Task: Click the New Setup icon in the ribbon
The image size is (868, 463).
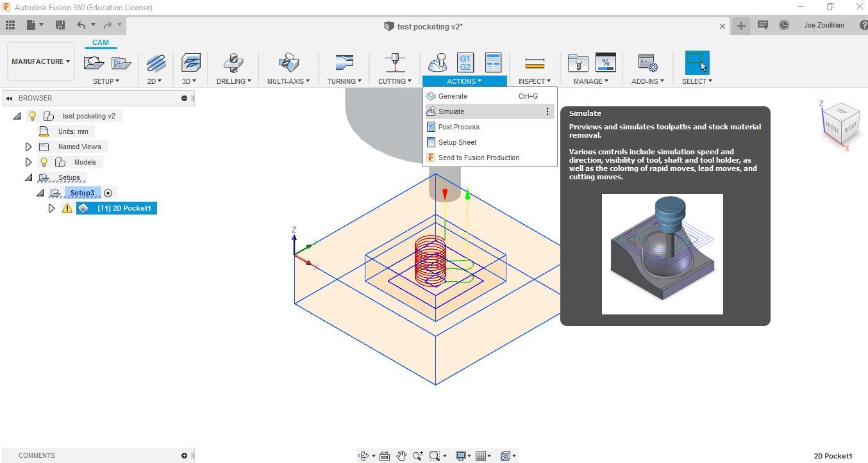Action: click(x=94, y=63)
